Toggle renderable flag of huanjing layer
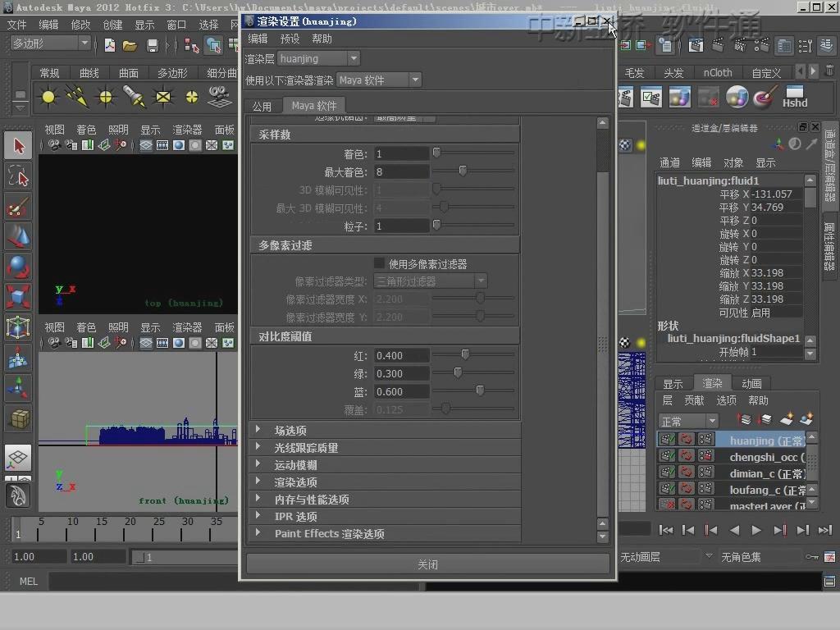The width and height of the screenshot is (840, 630). [667, 440]
